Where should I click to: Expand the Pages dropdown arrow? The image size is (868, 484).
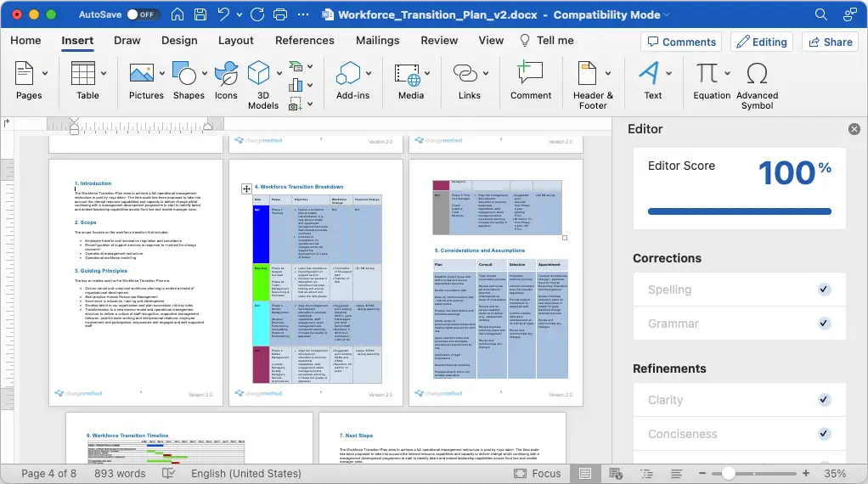(x=45, y=73)
